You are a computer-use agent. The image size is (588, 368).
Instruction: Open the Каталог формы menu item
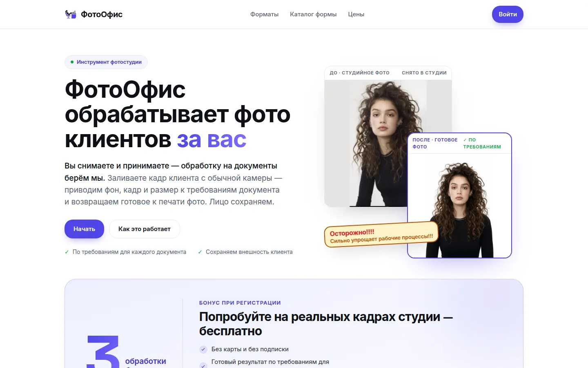[x=313, y=14]
